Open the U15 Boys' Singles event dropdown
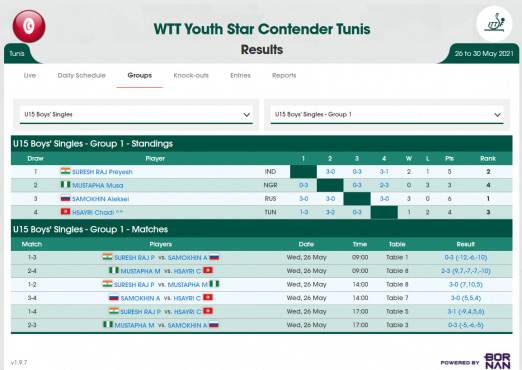 coord(136,115)
